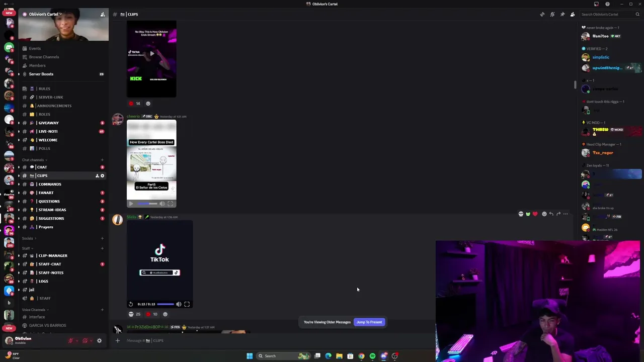Open microphone input options arrow

point(76,340)
